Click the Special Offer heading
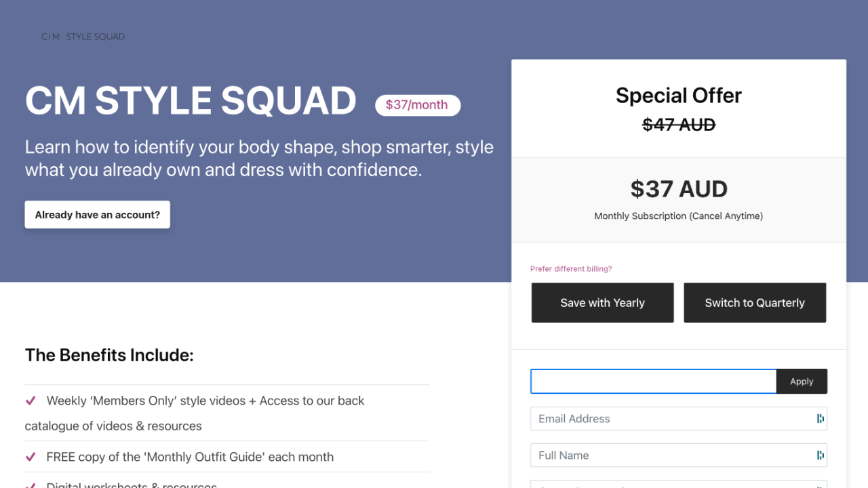Viewport: 868px width, 488px height. [678, 96]
